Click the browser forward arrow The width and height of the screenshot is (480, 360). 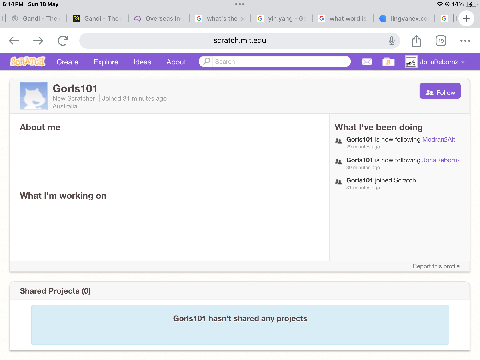(38, 41)
